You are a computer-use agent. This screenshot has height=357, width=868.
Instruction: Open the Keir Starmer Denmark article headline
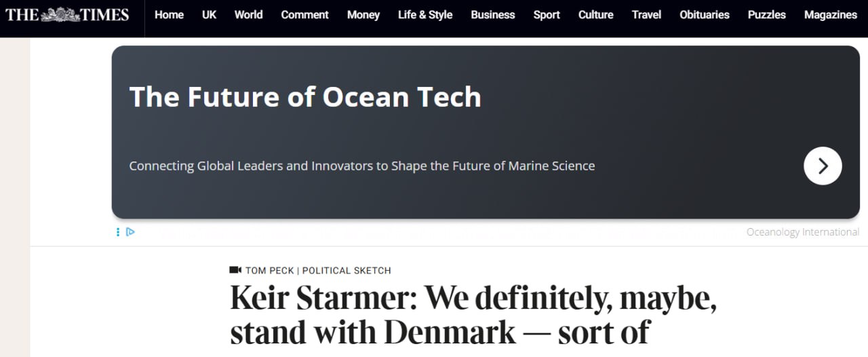pos(473,315)
